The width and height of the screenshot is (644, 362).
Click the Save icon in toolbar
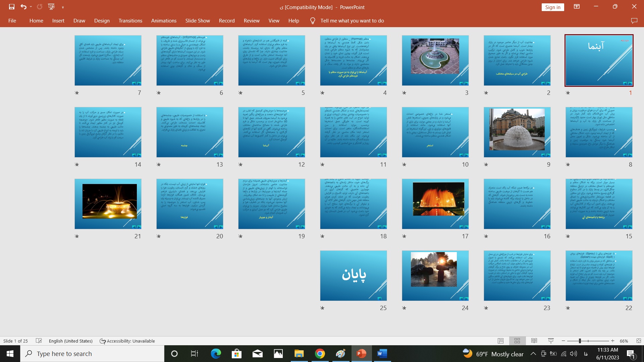point(11,7)
